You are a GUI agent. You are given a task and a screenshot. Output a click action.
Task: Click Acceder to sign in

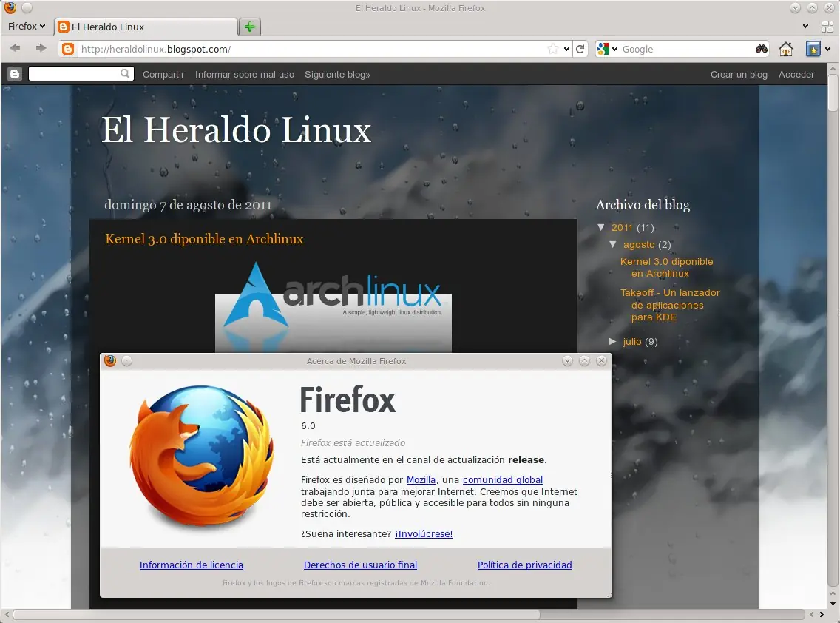pos(796,75)
